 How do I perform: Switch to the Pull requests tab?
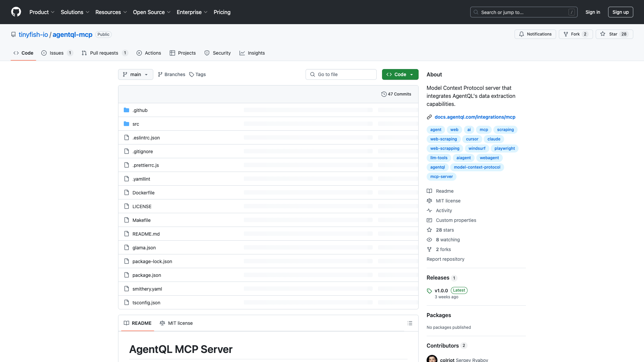coord(104,53)
